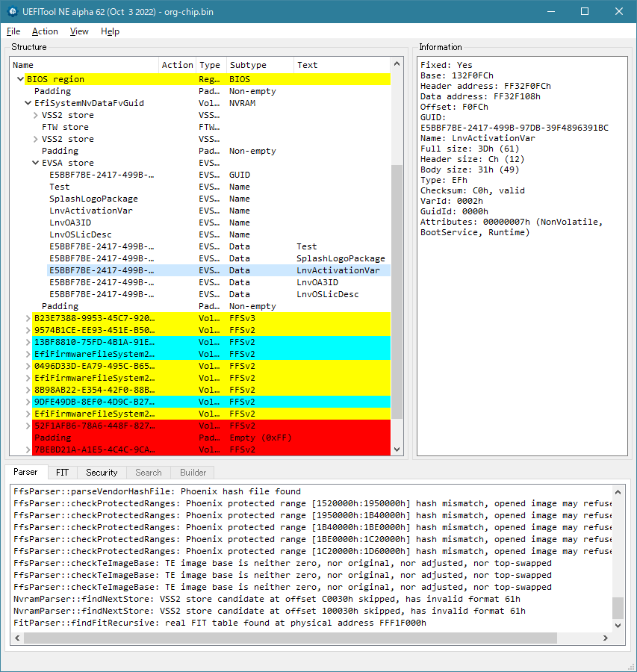Screen dimensions: 637x672
Task: Open the Action menu
Action: tap(45, 31)
